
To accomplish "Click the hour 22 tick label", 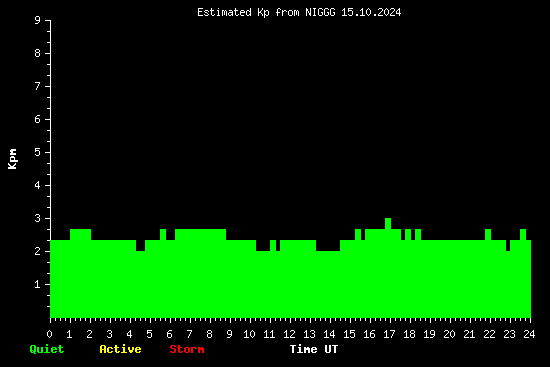I will (x=489, y=334).
